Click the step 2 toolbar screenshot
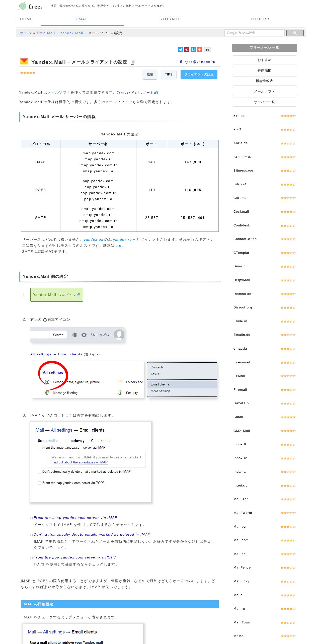 (x=77, y=335)
